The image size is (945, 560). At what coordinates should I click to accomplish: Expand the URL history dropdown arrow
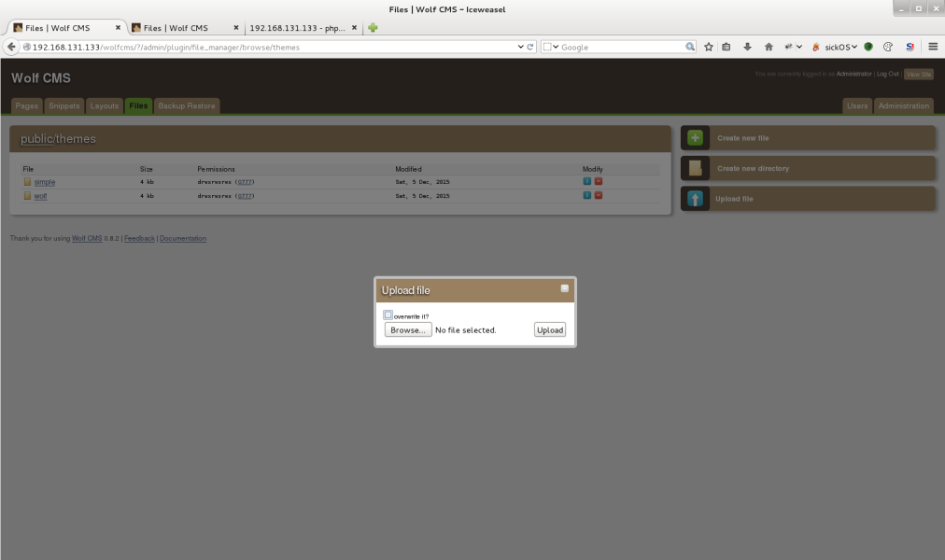[x=521, y=47]
